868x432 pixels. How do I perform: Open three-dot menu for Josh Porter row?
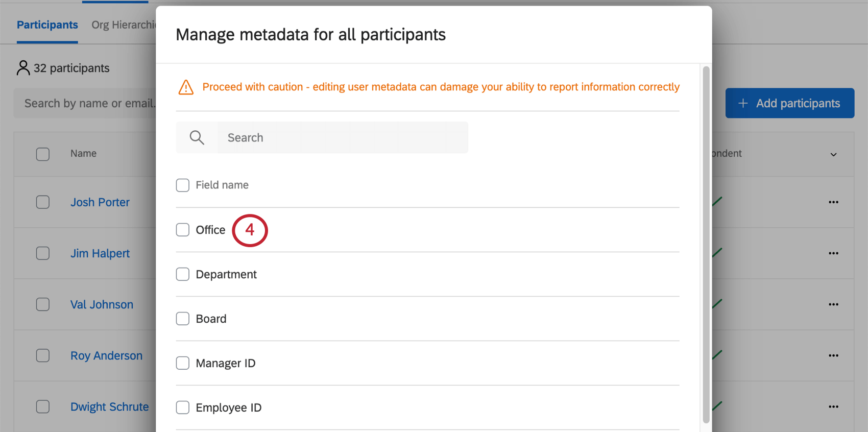833,202
